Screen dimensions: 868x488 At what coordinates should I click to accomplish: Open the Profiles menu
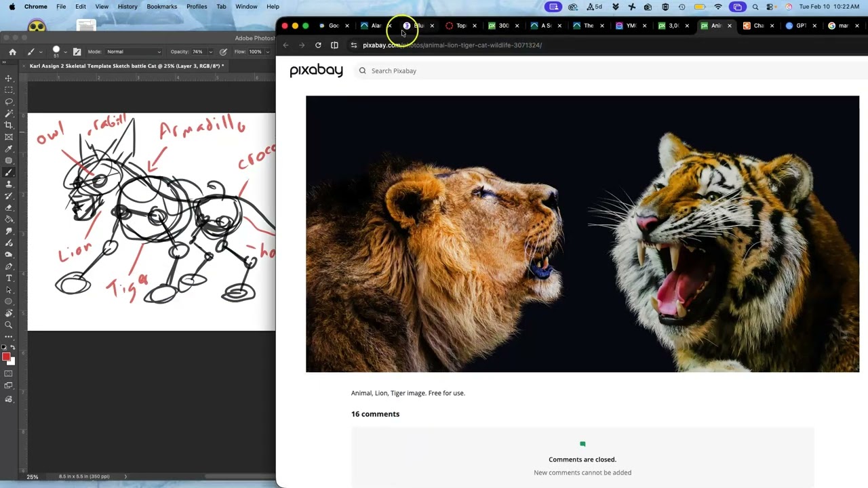tap(197, 7)
